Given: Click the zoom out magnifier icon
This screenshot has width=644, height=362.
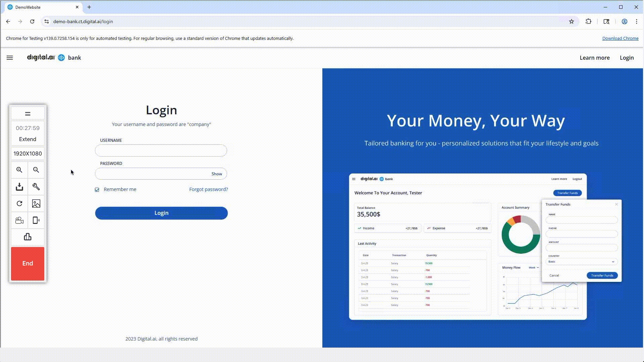Looking at the screenshot, I should [x=36, y=170].
